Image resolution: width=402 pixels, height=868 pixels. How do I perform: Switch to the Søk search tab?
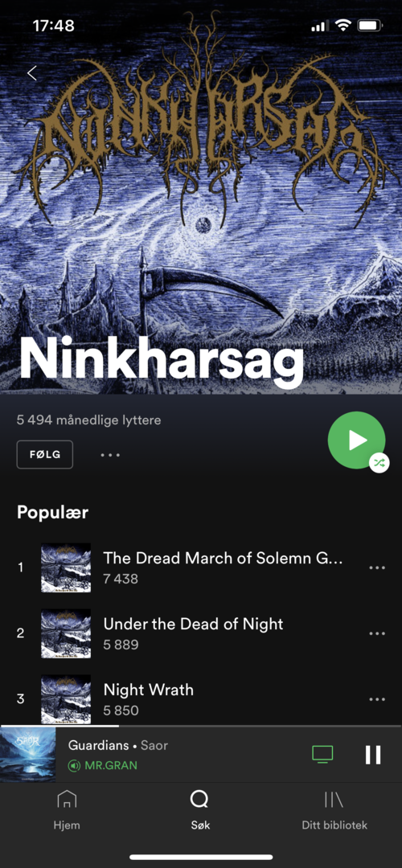click(199, 810)
